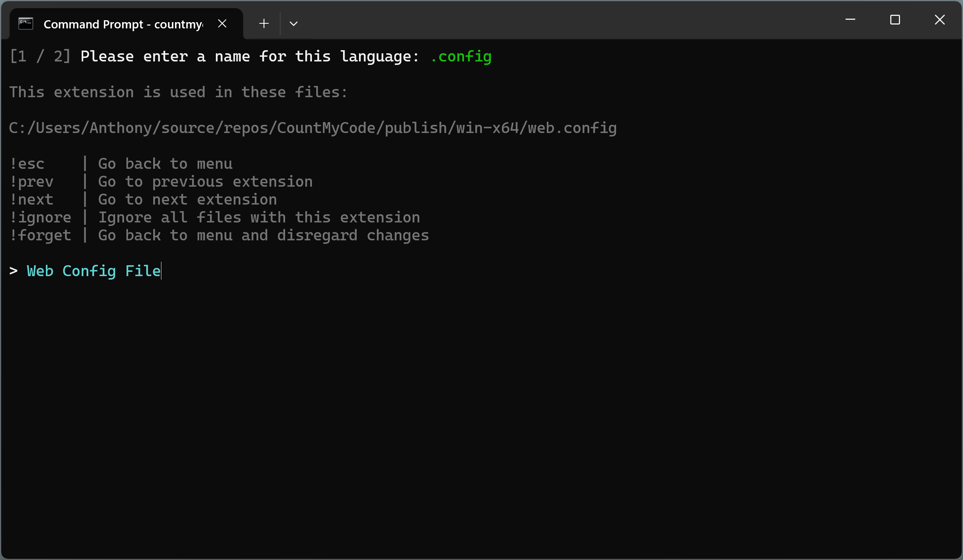Click the typed text "Web Config File"
This screenshot has height=560, width=963.
tap(93, 271)
